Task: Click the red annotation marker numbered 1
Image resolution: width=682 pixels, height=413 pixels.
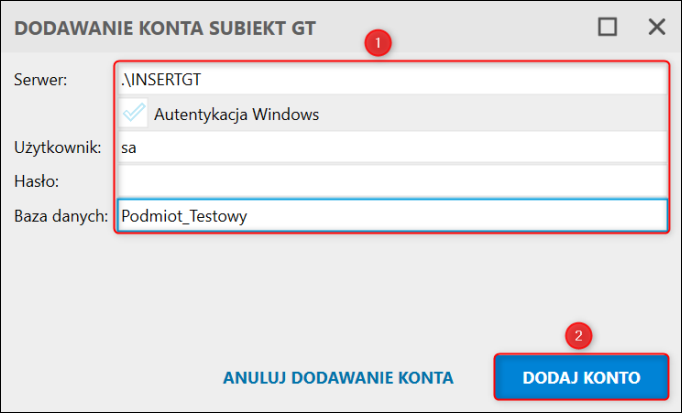Action: tap(378, 43)
